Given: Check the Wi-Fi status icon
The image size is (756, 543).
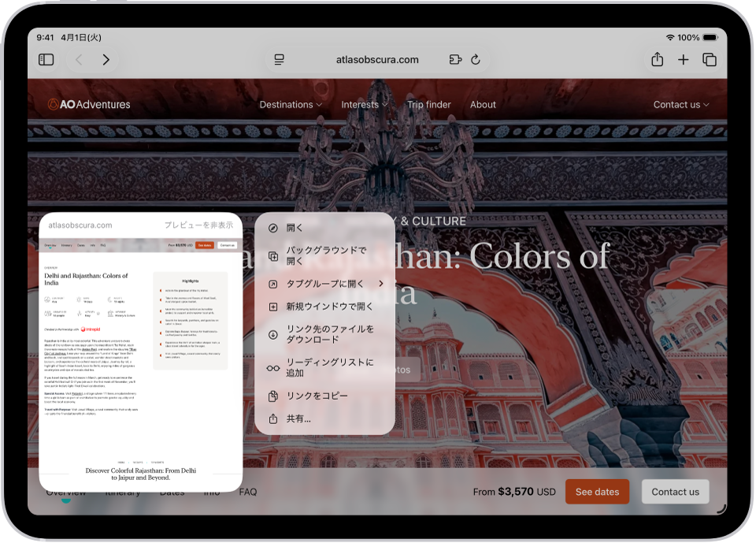Looking at the screenshot, I should [670, 37].
